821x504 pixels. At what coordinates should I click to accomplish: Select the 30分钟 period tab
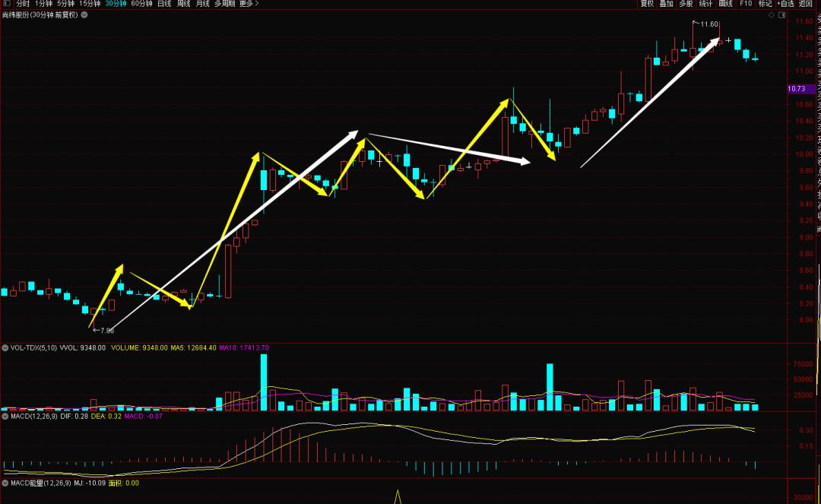click(116, 4)
